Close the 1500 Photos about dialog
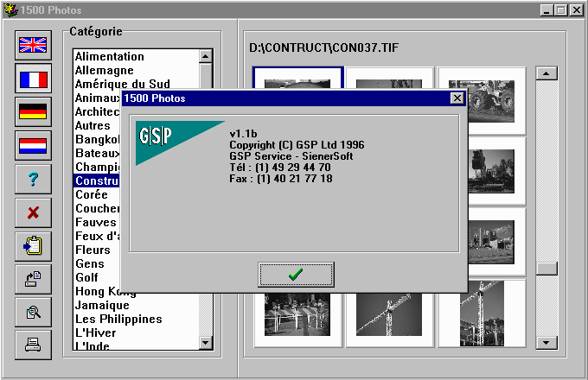This screenshot has height=380, width=588. tap(457, 98)
